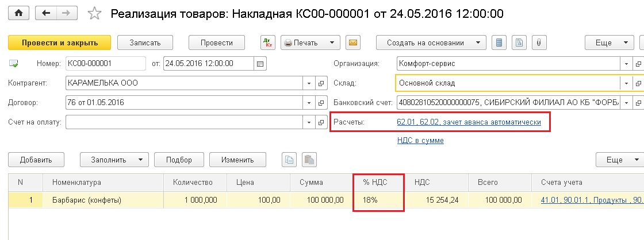The image size is (644, 240).
Task: Open top Еще menu
Action: point(609,42)
